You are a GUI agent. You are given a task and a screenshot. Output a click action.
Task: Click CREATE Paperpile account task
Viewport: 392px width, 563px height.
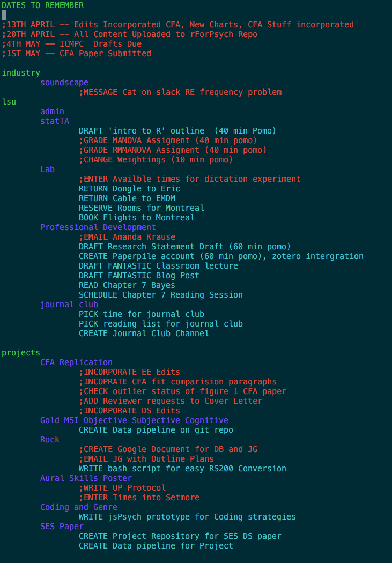221,256
